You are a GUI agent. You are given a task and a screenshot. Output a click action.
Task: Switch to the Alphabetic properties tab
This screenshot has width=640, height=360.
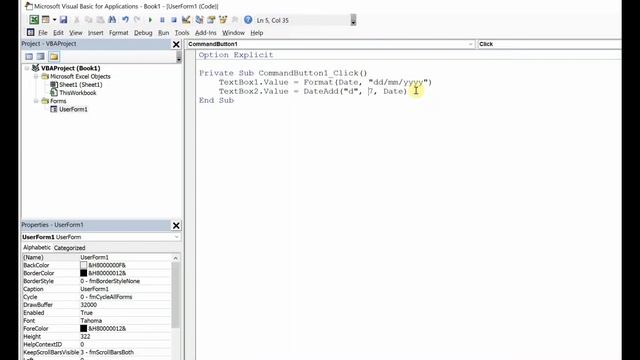[37, 247]
